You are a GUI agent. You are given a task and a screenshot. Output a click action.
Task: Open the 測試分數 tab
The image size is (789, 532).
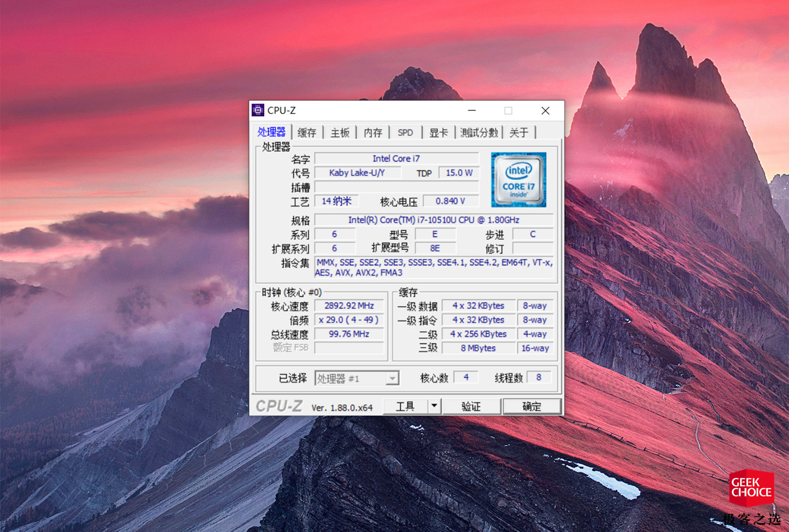(479, 132)
